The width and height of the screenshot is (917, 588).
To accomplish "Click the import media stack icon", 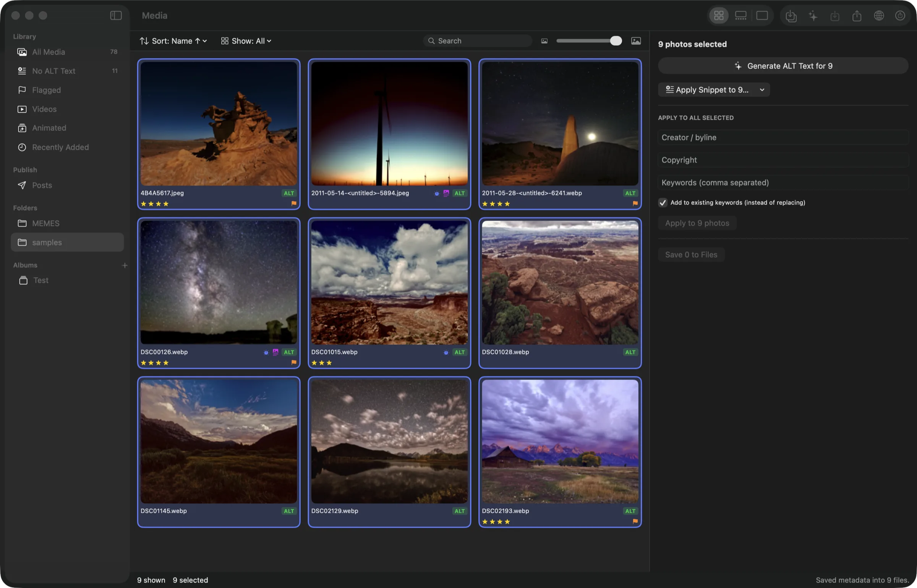I will pyautogui.click(x=791, y=16).
